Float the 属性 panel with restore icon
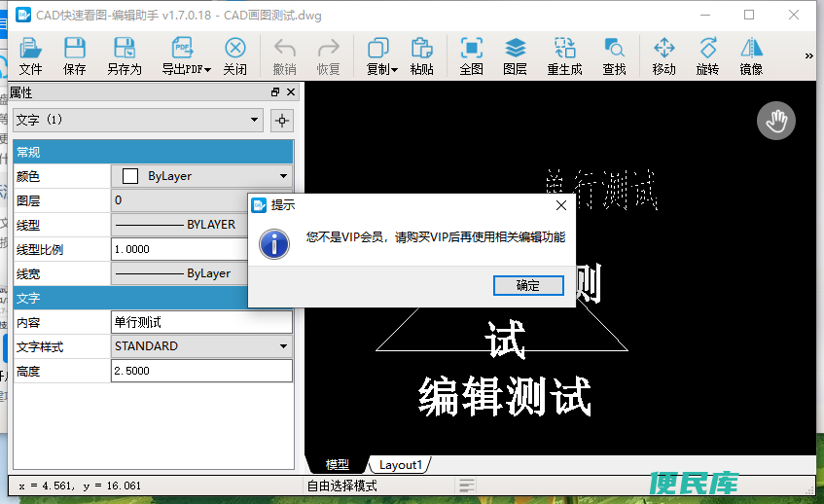The width and height of the screenshot is (824, 504). (275, 92)
